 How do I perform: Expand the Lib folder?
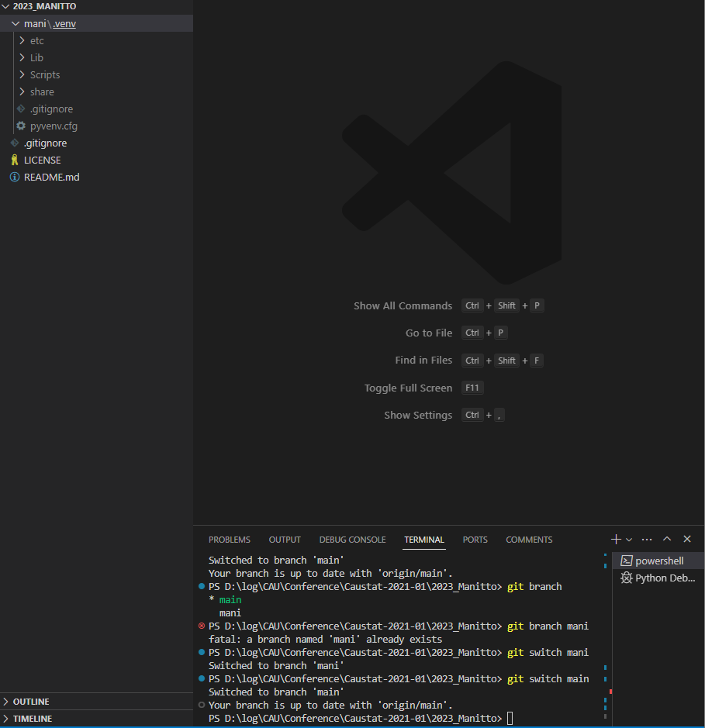22,57
